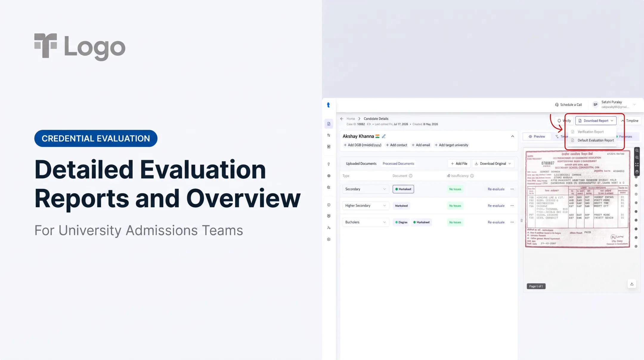
Task: Open the list page icon in the sidebar
Action: click(329, 147)
